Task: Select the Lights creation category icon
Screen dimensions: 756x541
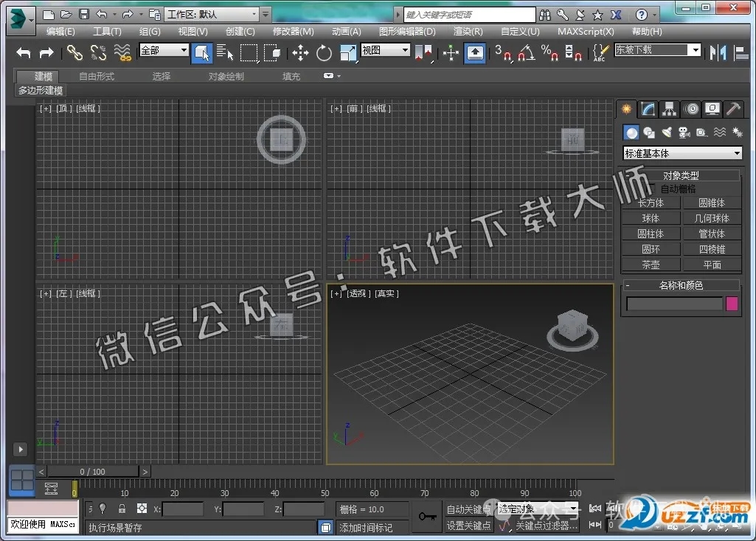Action: pyautogui.click(x=666, y=133)
